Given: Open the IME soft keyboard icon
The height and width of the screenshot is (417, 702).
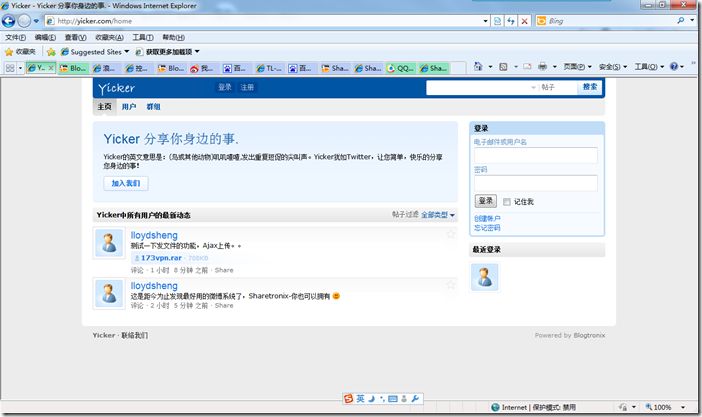Looking at the screenshot, I should point(393,399).
